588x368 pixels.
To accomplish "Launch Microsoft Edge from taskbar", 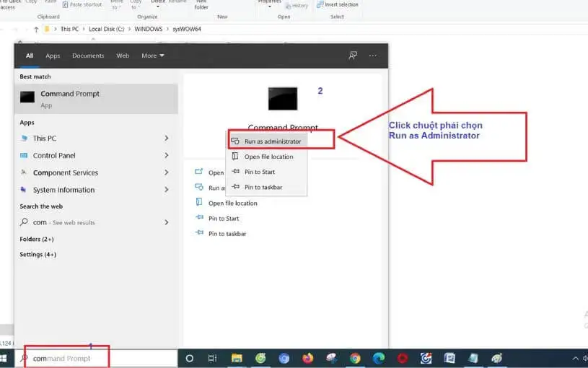I will coord(379,359).
